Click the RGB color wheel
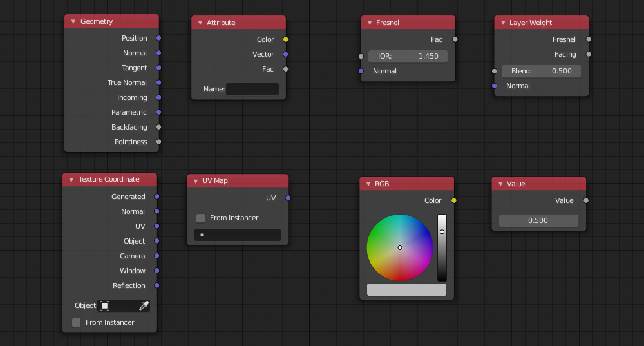This screenshot has height=346, width=644. pos(400,248)
